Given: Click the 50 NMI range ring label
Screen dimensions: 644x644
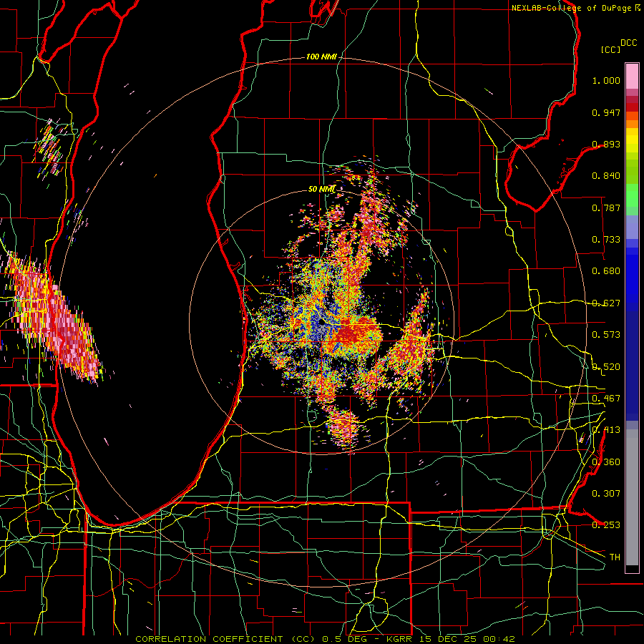Looking at the screenshot, I should point(322,189).
